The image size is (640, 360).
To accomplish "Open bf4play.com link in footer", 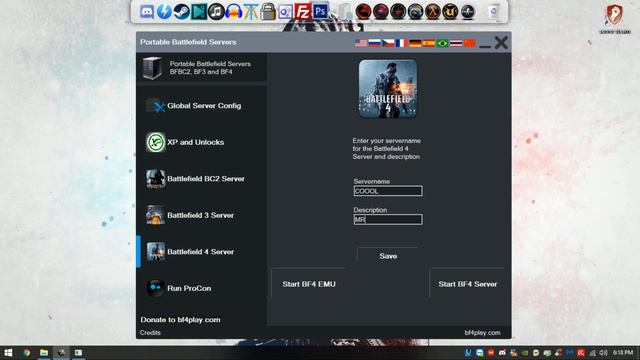I will click(482, 333).
